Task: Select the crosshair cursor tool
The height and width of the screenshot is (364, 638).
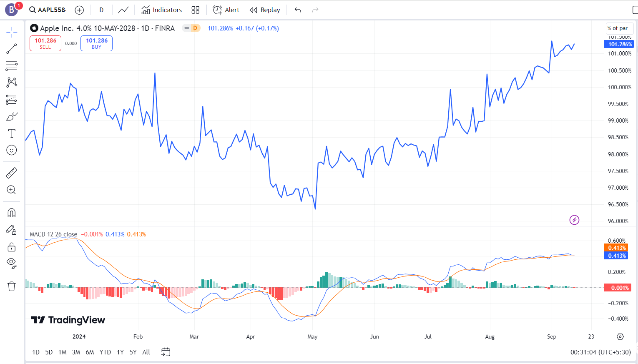Action: point(12,32)
